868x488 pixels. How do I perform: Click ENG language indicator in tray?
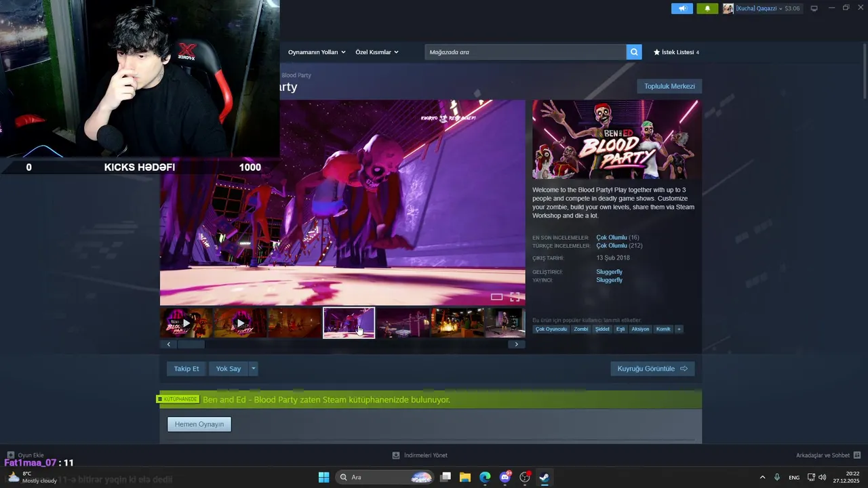pos(793,477)
